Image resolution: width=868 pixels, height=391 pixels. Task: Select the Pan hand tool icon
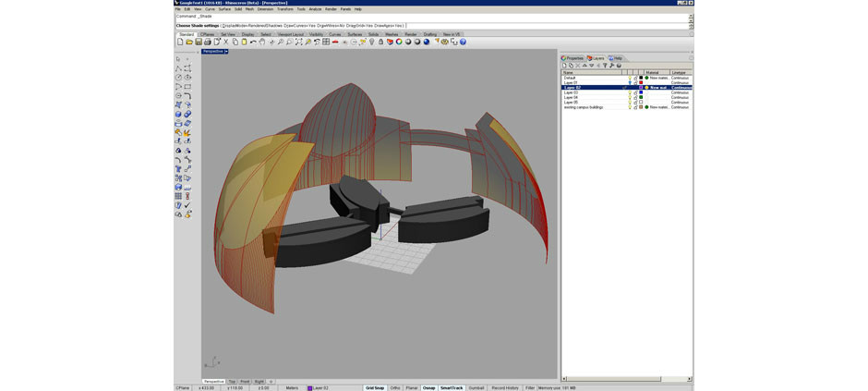(x=262, y=42)
